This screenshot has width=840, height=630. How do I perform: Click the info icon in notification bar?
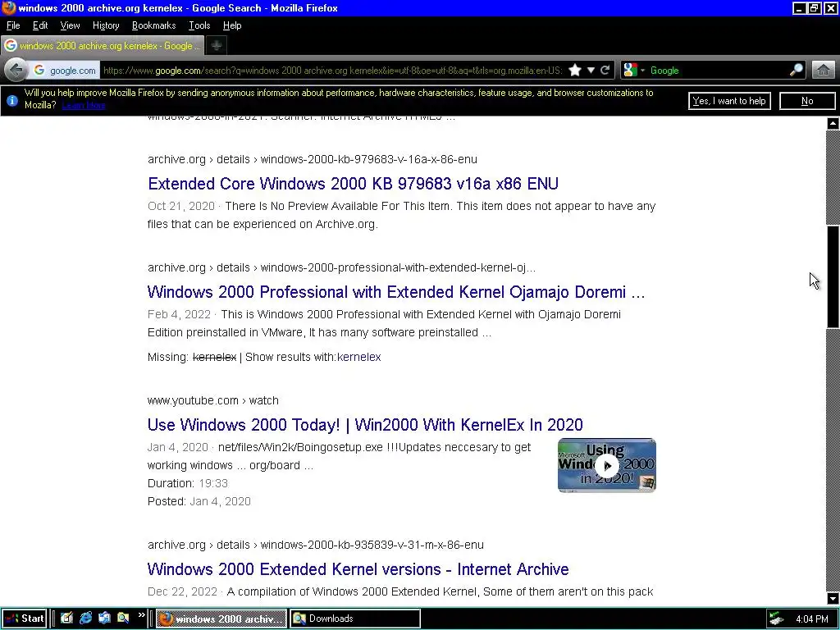11,100
